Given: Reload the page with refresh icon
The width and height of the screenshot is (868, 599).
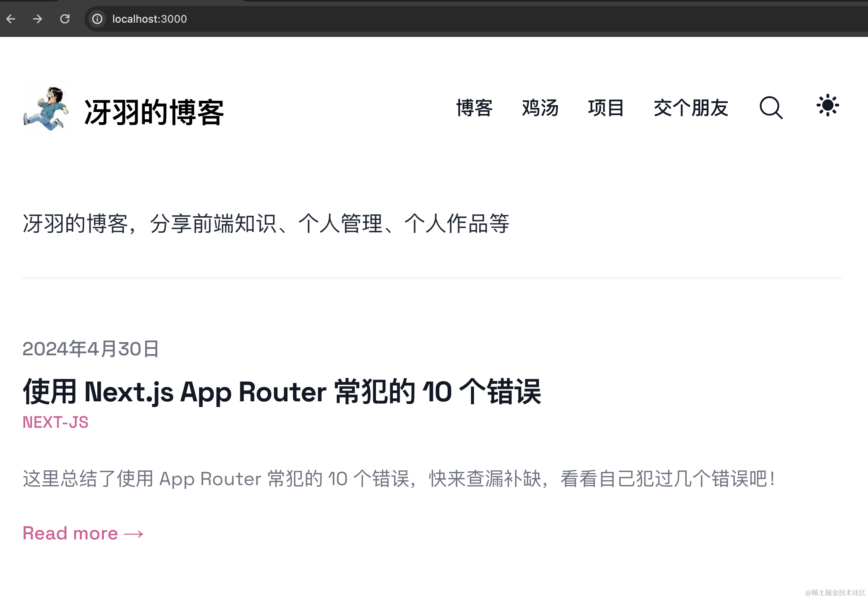Looking at the screenshot, I should coord(65,19).
